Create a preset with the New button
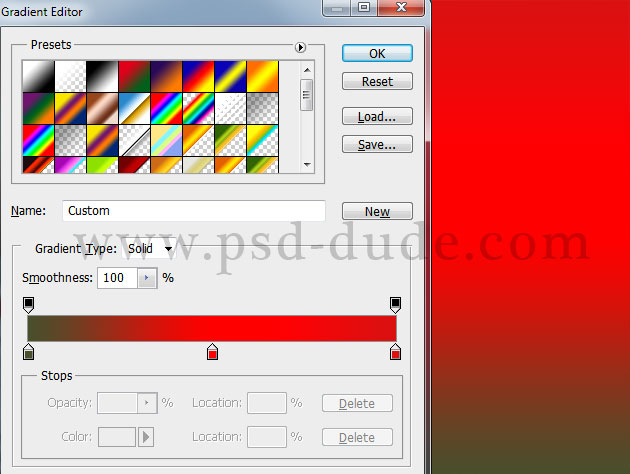Image resolution: width=630 pixels, height=474 pixels. click(x=377, y=211)
